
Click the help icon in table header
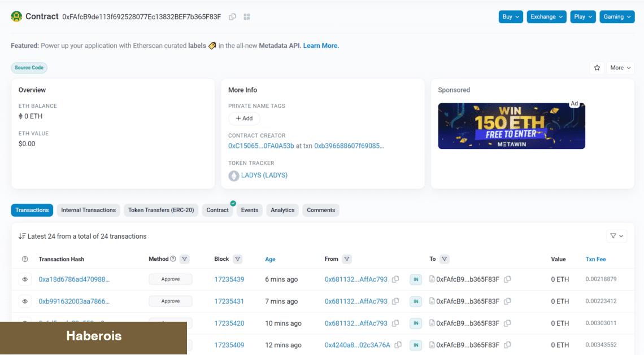25,259
